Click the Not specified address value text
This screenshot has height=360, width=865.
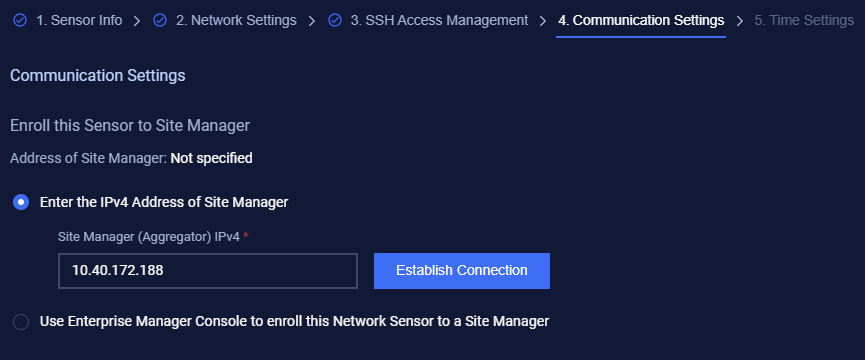tap(211, 159)
